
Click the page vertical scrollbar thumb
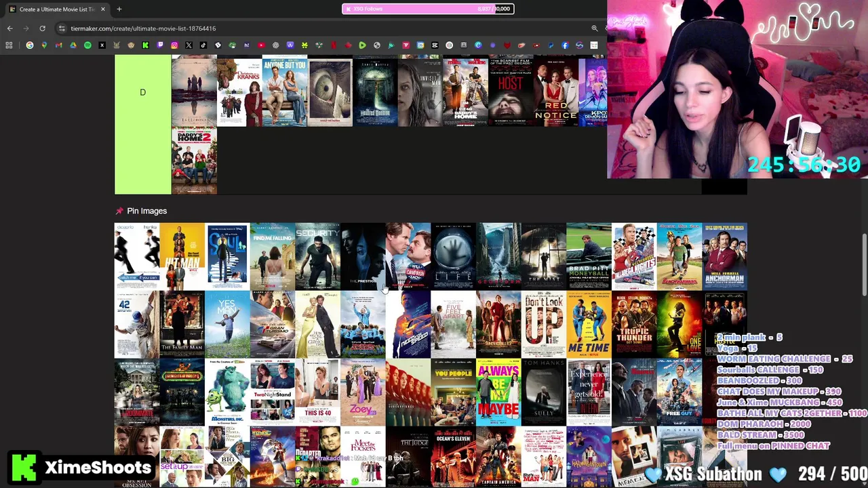[x=864, y=265]
